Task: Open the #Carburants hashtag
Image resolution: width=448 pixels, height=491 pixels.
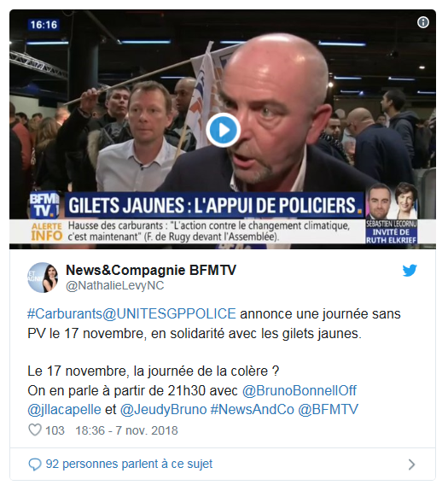Action: 65,313
